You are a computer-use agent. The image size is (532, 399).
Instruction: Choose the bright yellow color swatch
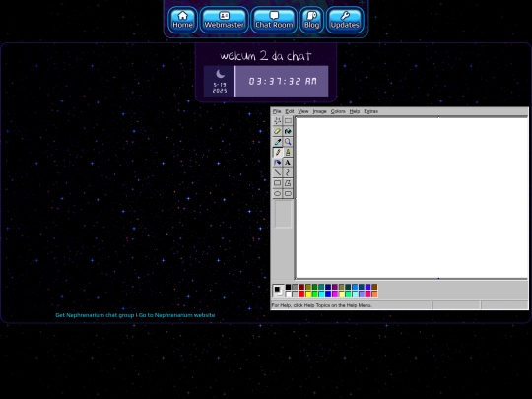pyautogui.click(x=308, y=294)
